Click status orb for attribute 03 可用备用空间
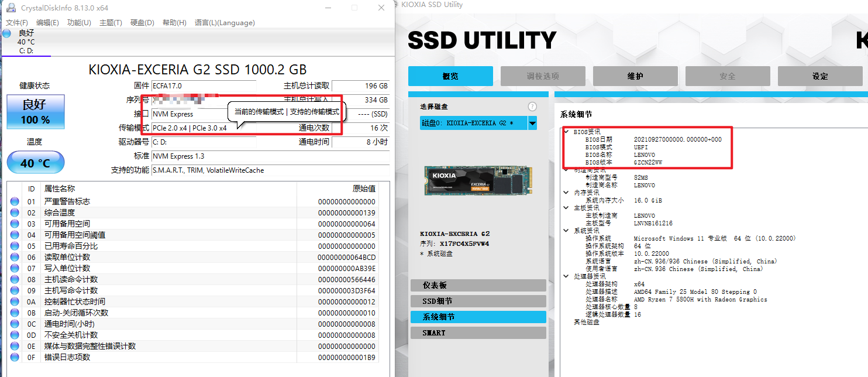Viewport: 868px width, 377px height. 15,224
